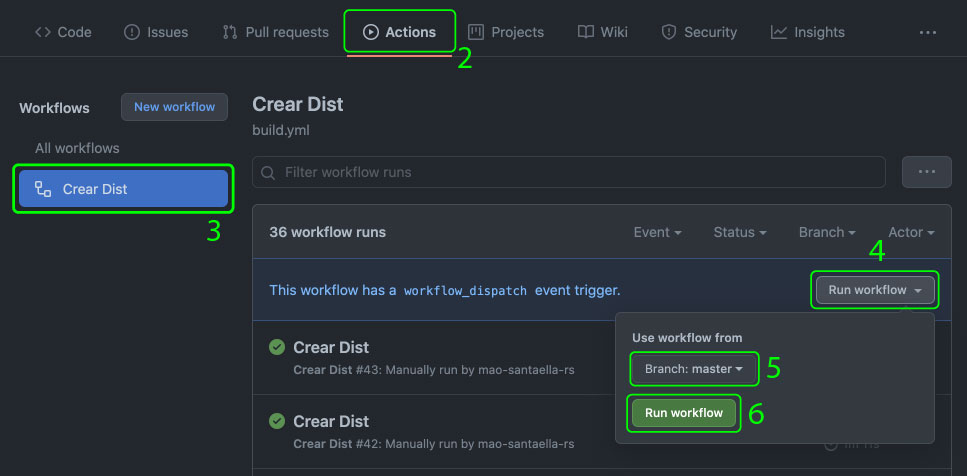Click the green Run workflow button
The height and width of the screenshot is (476, 967).
pos(684,413)
